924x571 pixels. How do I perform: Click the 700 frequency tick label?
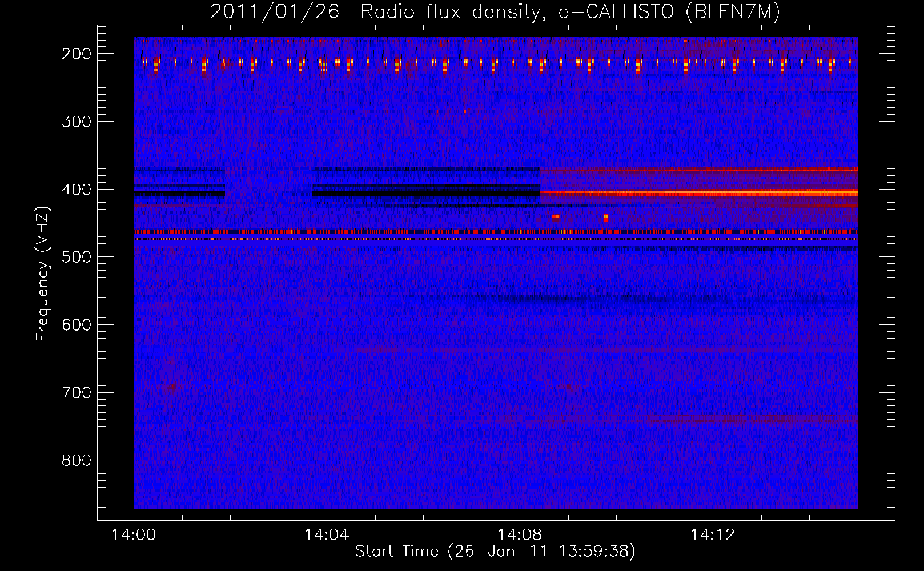76,393
